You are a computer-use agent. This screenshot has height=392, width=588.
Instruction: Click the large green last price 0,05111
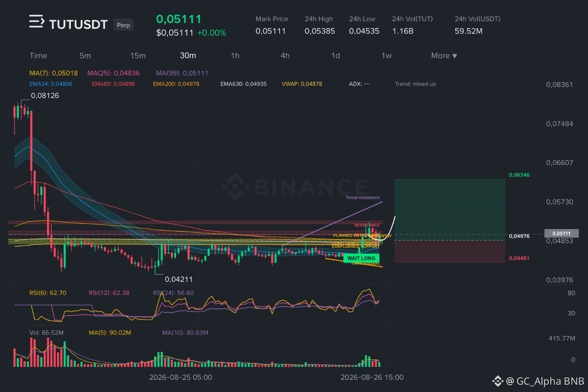coord(179,19)
